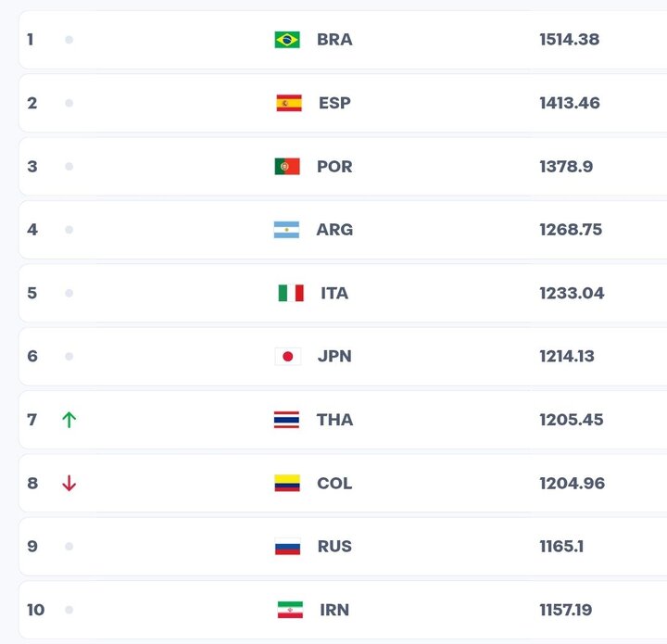
Task: Click the Colombia flag icon
Action: [287, 483]
